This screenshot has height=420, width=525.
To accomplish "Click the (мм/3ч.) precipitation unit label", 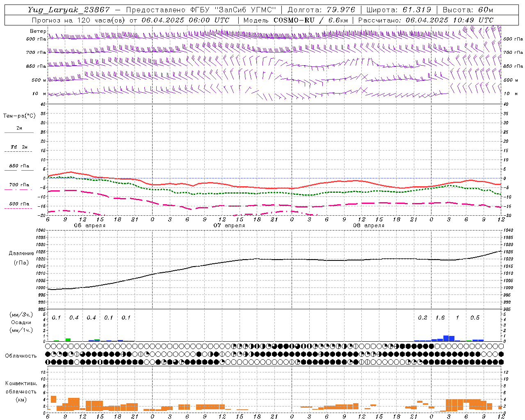I will pyautogui.click(x=21, y=315).
